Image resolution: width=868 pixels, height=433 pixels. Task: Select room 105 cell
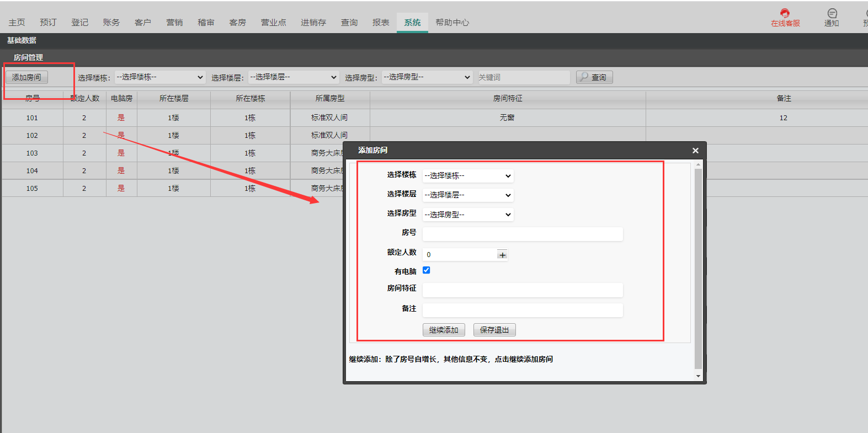click(32, 189)
